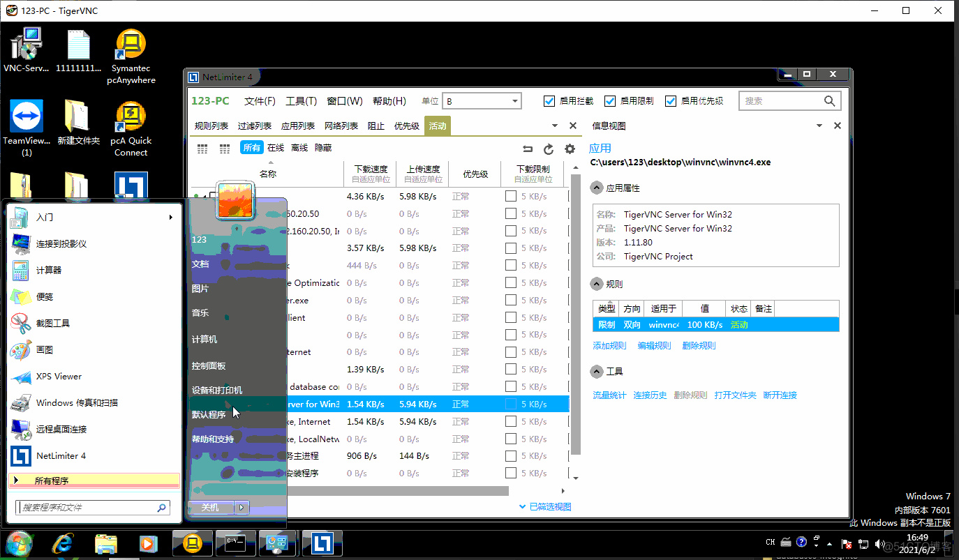Click the command prompt taskbar button
The image size is (959, 560).
(x=235, y=543)
